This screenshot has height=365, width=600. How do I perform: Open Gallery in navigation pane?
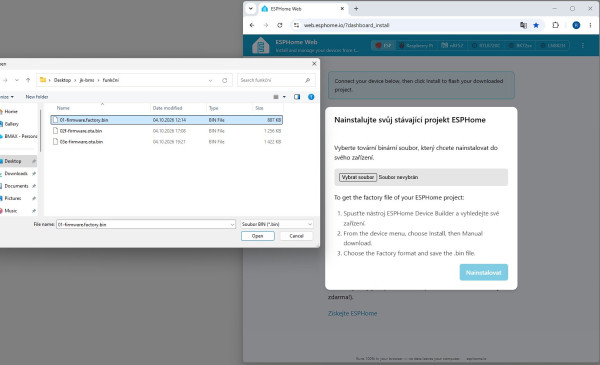click(x=11, y=124)
